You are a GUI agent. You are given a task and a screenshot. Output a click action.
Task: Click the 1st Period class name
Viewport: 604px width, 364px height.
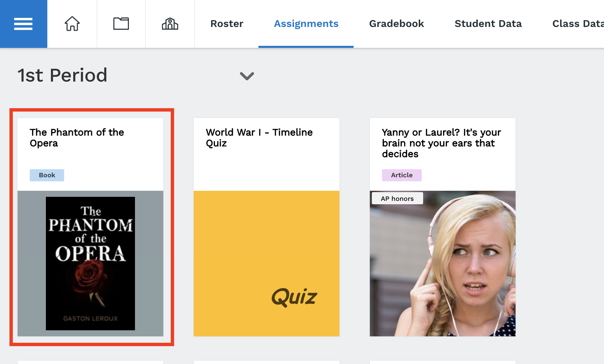pos(62,75)
